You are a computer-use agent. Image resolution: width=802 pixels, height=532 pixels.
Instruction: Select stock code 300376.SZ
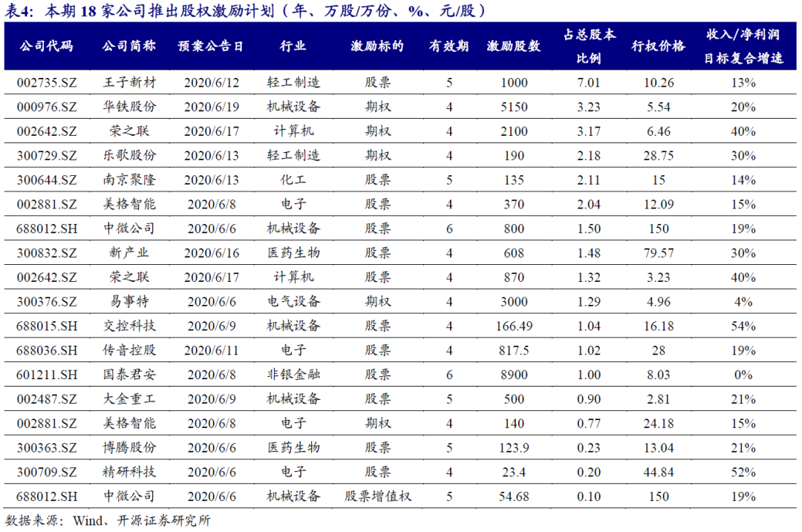pos(47,301)
